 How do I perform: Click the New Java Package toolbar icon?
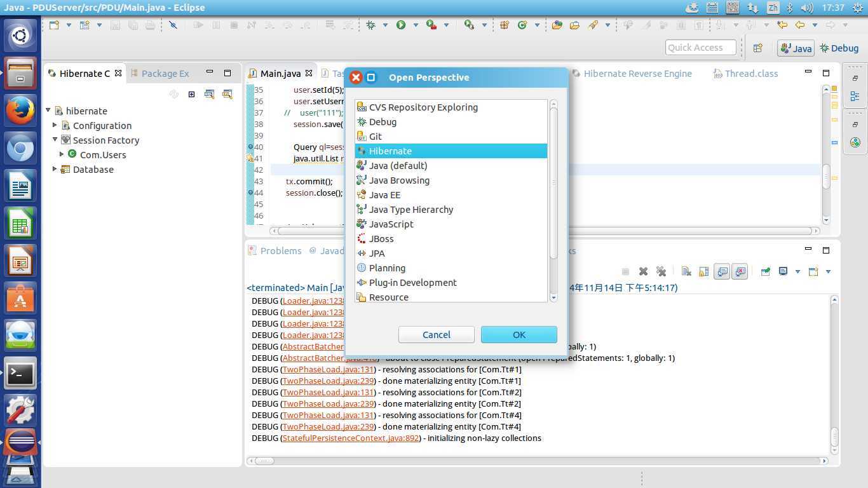pos(505,25)
